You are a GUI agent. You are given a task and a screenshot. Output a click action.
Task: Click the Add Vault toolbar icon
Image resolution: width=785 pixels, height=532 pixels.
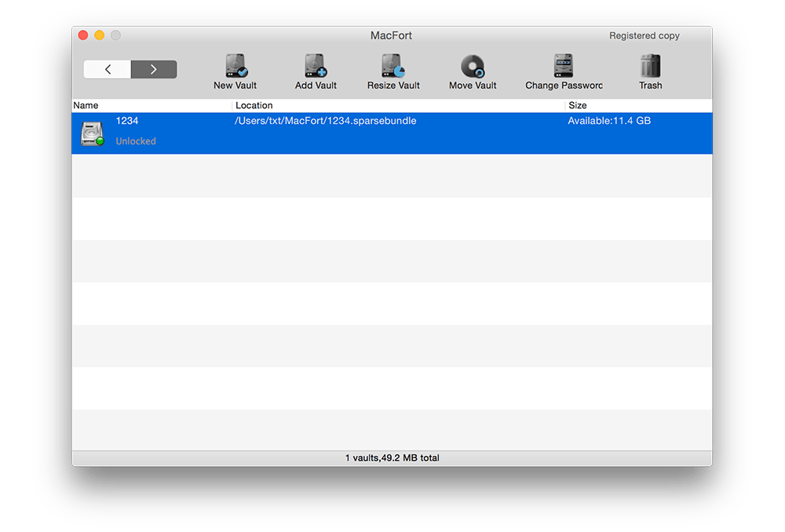point(316,66)
